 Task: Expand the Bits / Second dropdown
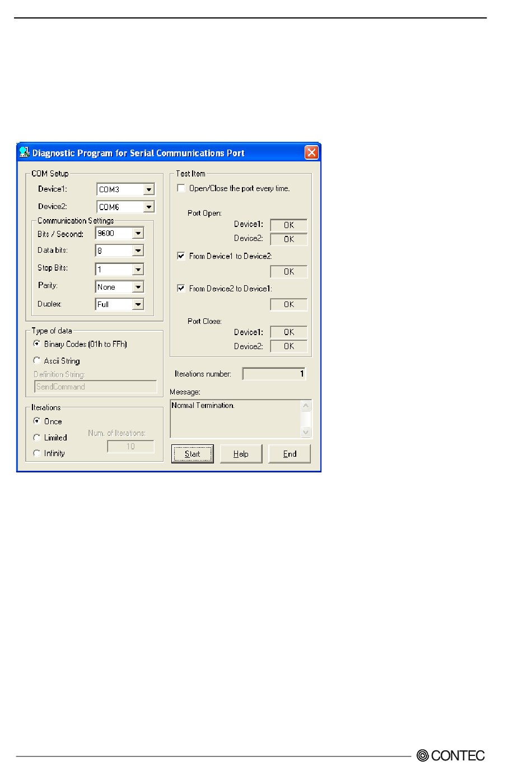(138, 233)
